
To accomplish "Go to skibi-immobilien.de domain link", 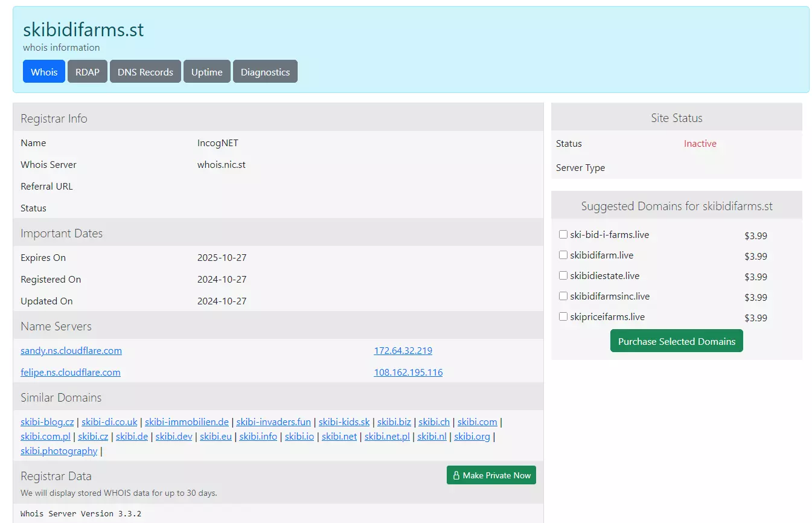I will tap(187, 422).
